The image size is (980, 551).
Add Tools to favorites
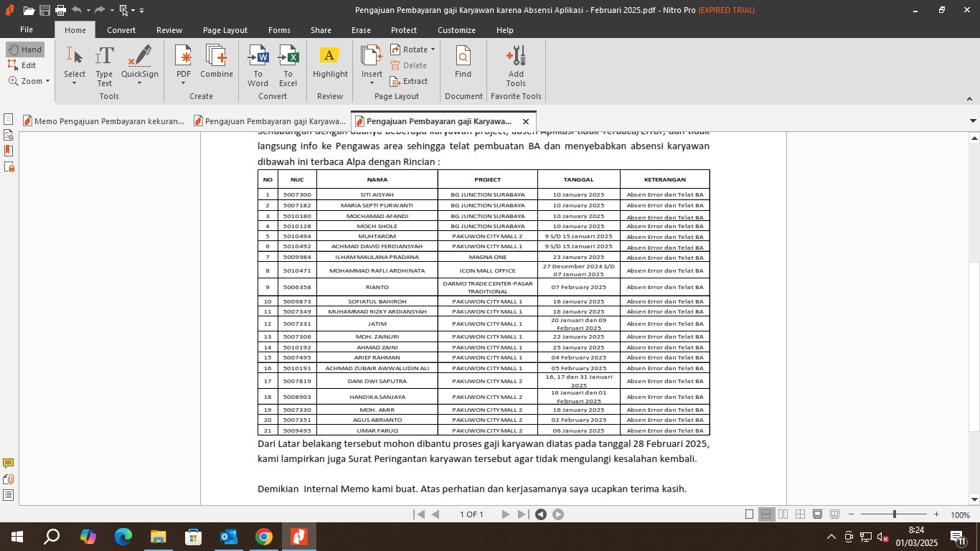click(x=516, y=65)
